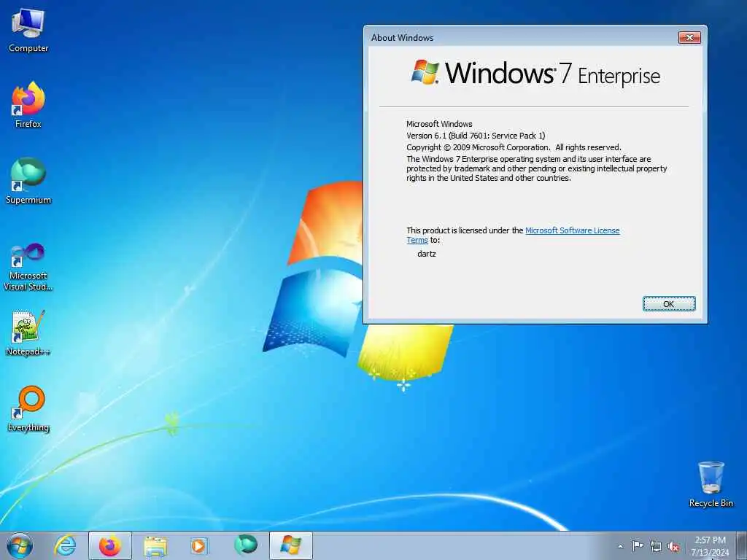Activate the About Windows taskbar button
Screen dimensions: 747x560
291,545
